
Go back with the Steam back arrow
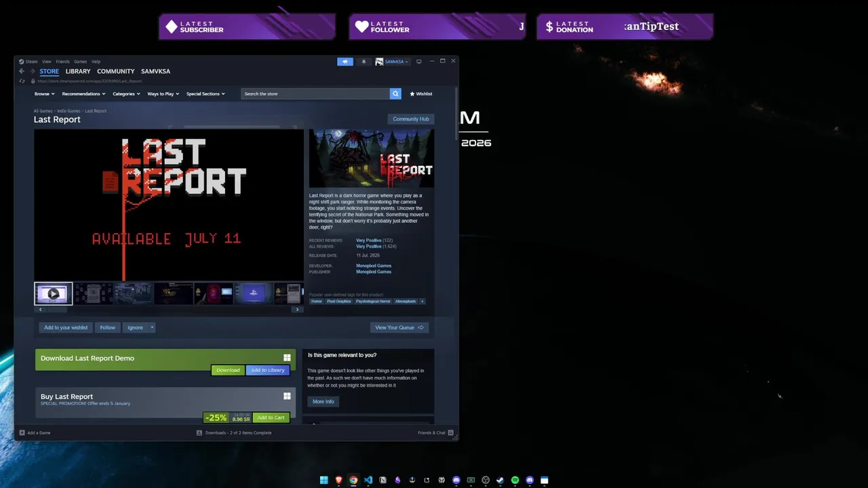point(22,71)
